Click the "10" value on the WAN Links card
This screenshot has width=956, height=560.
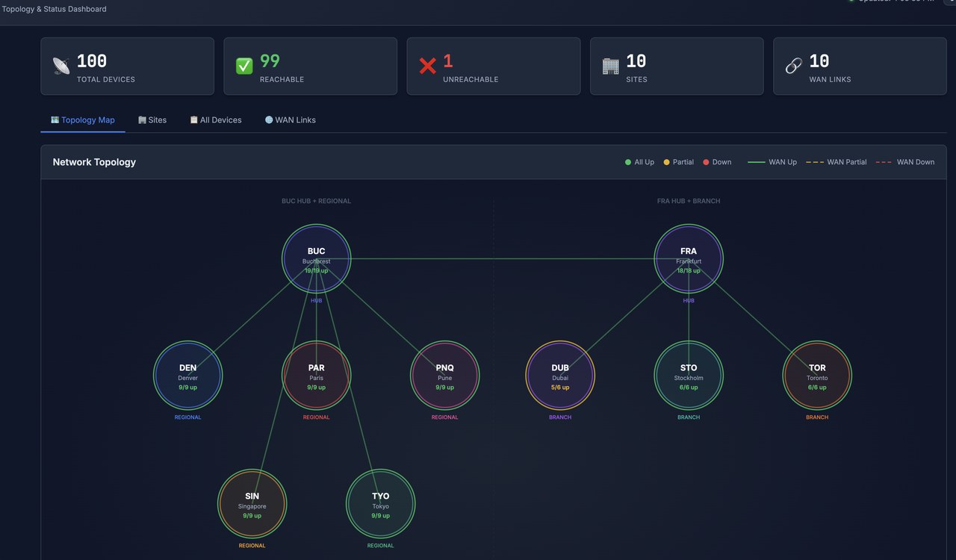click(819, 61)
